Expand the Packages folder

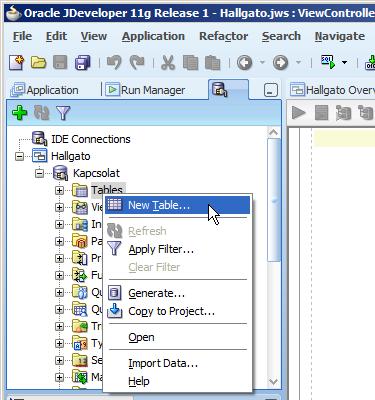coord(59,241)
